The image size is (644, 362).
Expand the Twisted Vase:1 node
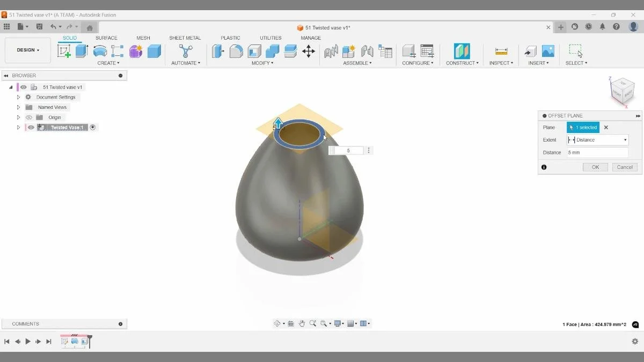(18, 128)
